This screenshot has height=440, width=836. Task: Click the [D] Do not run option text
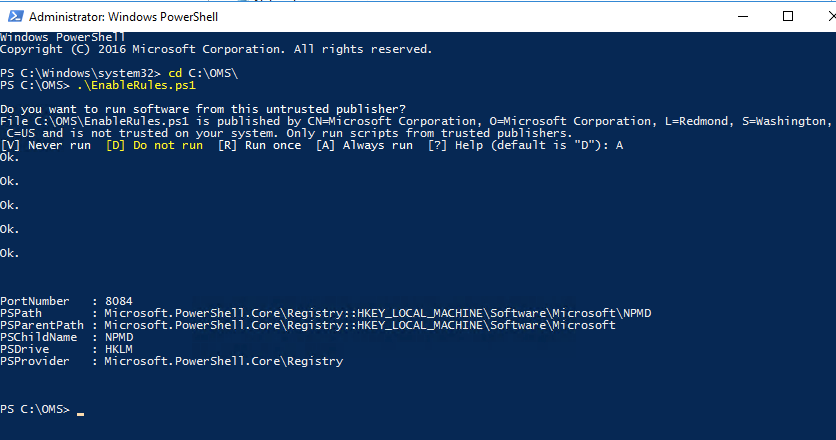[x=155, y=146]
